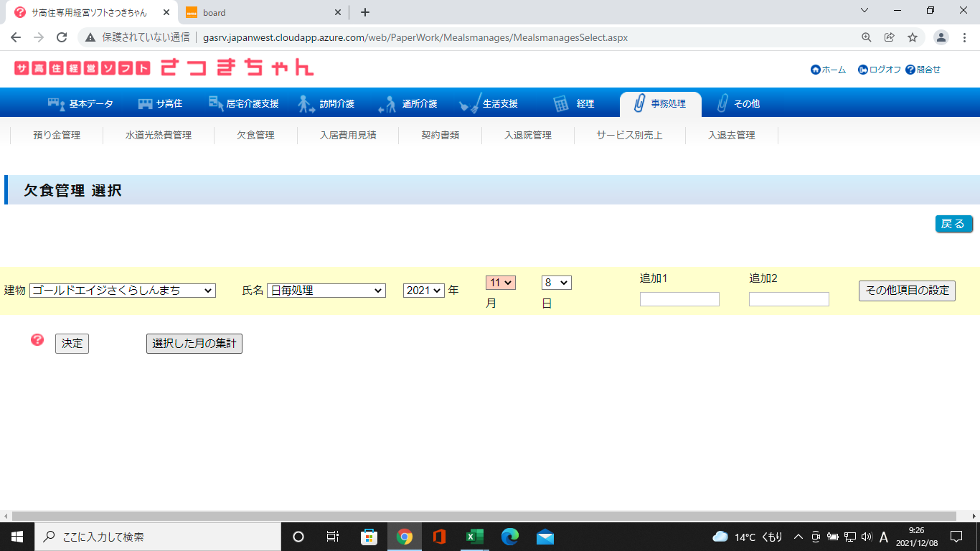Bookmark this page with the star icon
This screenshot has height=551, width=980.
pos(912,37)
